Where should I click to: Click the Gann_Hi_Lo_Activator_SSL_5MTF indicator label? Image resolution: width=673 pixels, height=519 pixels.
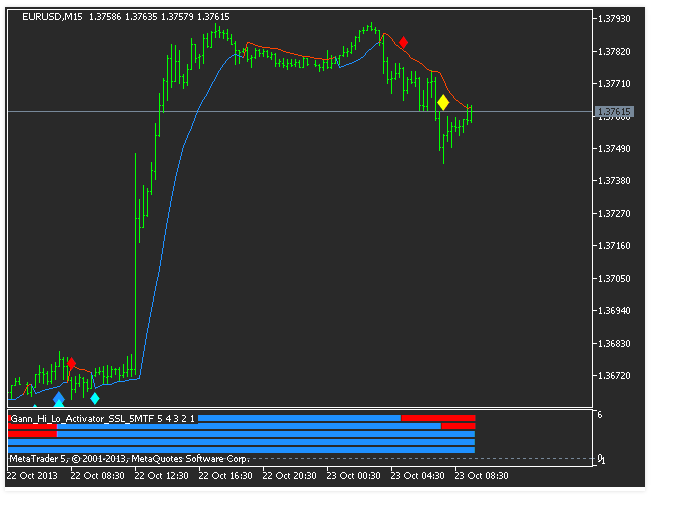(82, 419)
